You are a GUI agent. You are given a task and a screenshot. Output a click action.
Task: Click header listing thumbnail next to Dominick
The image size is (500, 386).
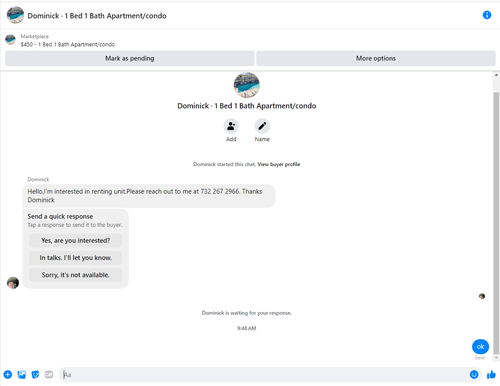(15, 15)
